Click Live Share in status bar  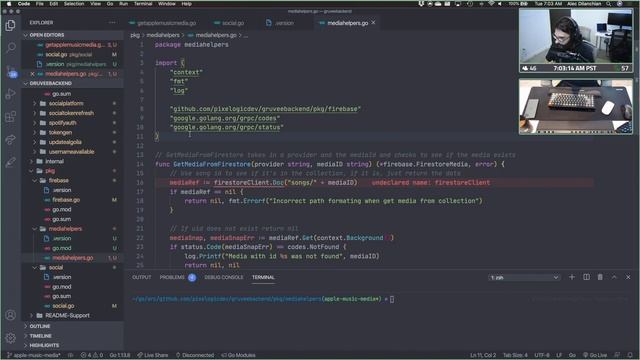(152, 355)
